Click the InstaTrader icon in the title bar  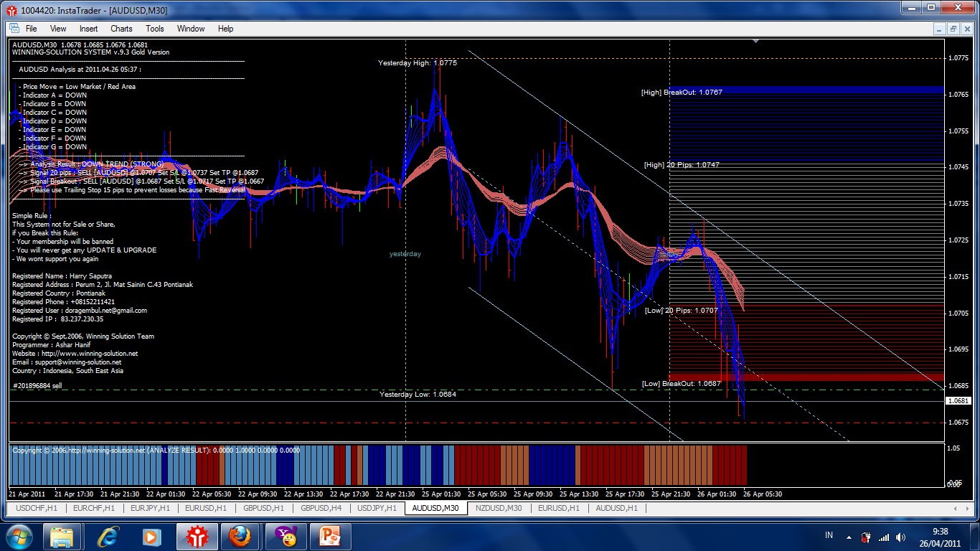coord(10,10)
